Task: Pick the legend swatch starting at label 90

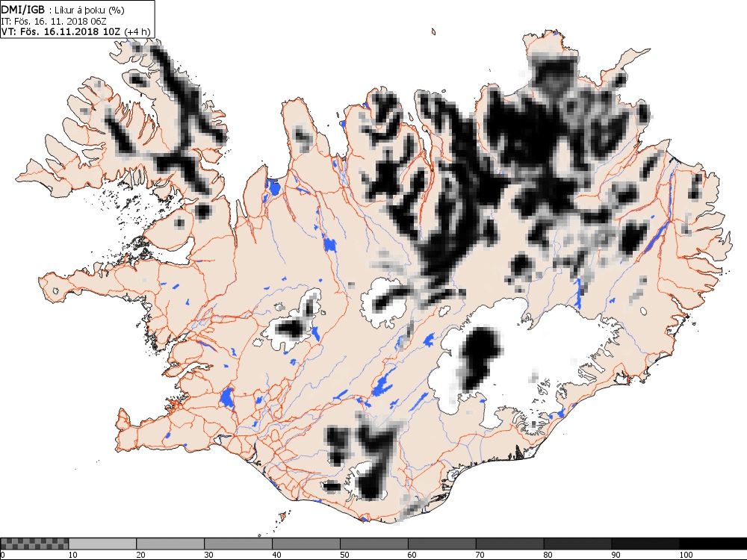Action: (645, 544)
